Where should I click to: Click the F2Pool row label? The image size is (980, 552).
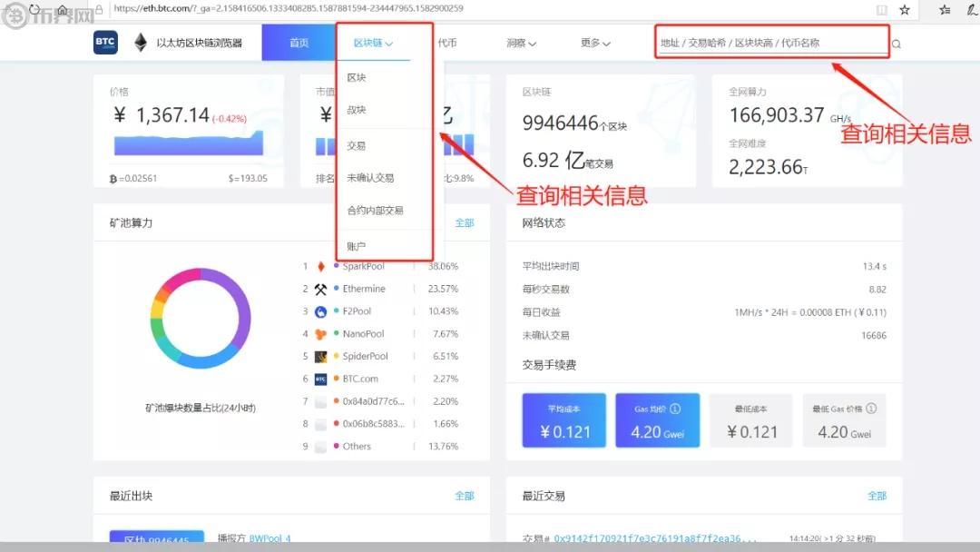coord(357,311)
